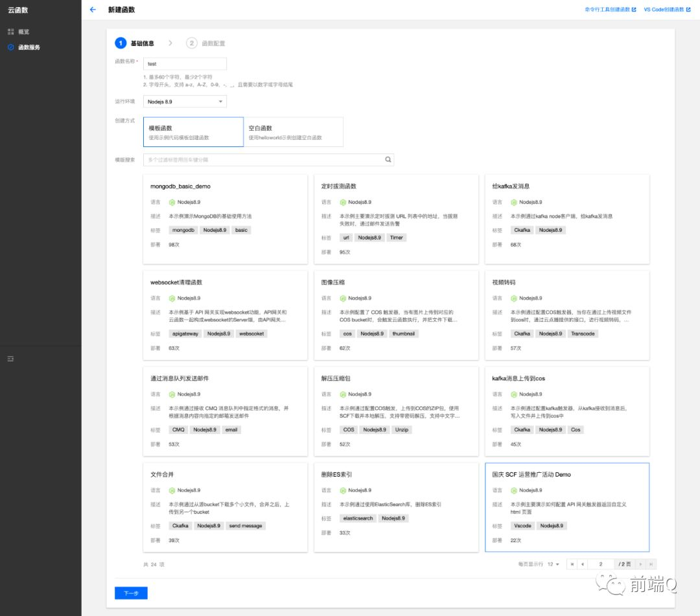Click the template search input field
Image resolution: width=700 pixels, height=616 pixels.
(268, 160)
